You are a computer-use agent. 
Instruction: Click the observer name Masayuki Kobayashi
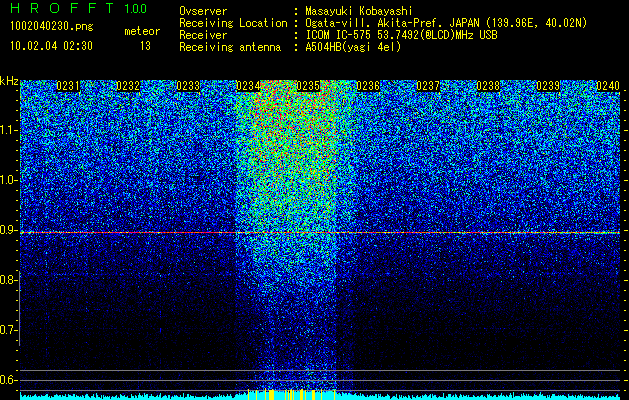pos(359,11)
